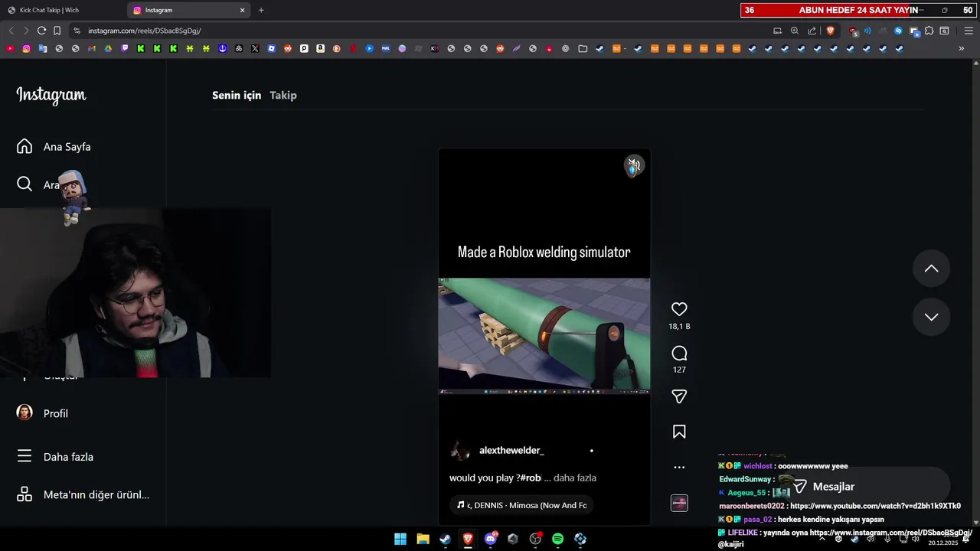Open the comments on the reel
This screenshot has width=980, height=551.
pyautogui.click(x=679, y=354)
